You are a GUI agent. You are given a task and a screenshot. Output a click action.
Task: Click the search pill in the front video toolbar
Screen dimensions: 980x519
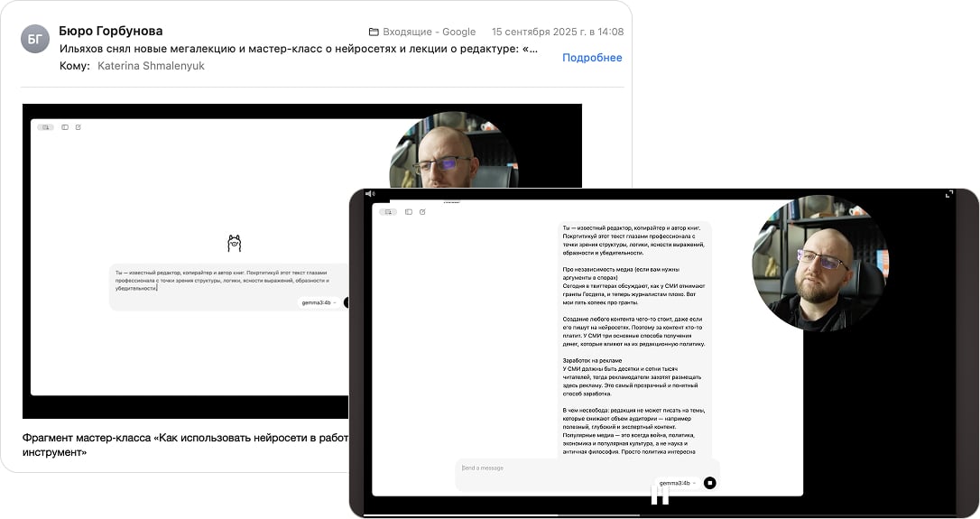388,212
